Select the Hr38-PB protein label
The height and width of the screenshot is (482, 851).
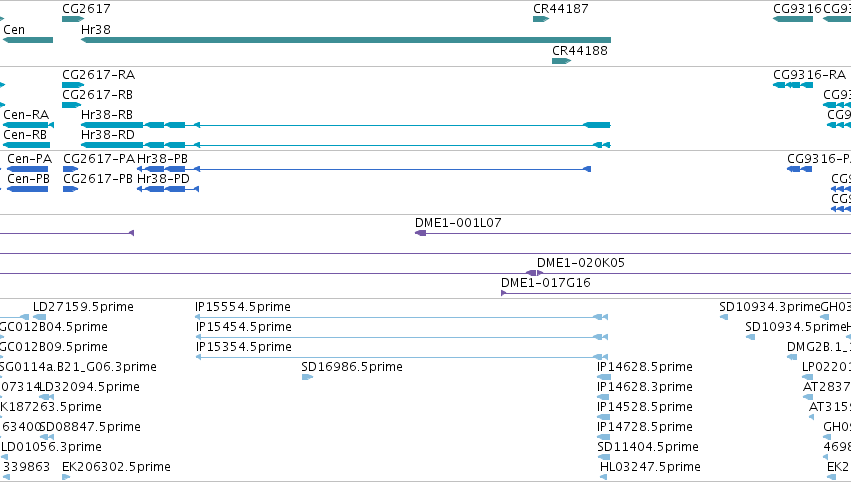(x=162, y=158)
